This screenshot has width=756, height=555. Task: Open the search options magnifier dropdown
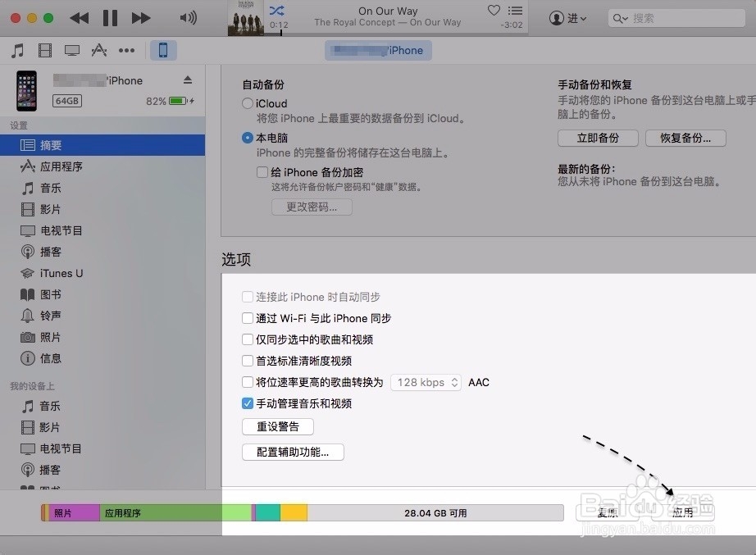point(620,19)
